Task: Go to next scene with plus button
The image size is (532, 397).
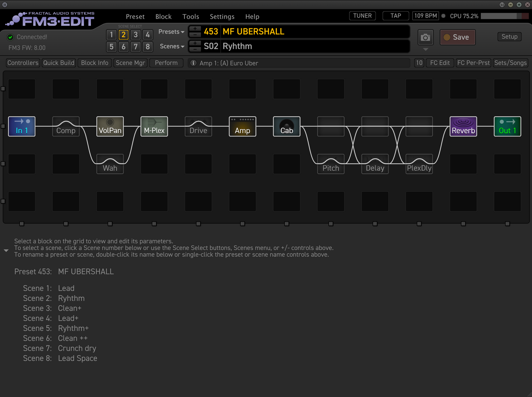Action: 195,43
